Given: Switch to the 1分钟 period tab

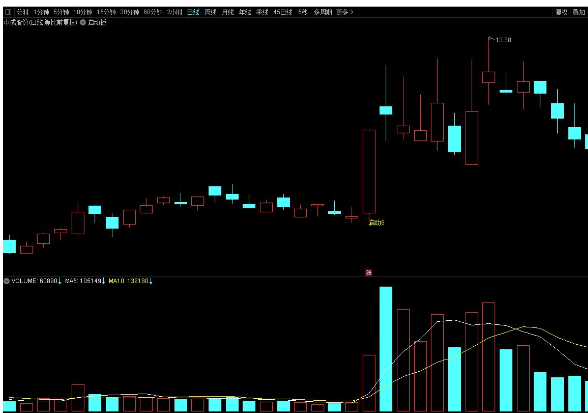Looking at the screenshot, I should tap(41, 12).
